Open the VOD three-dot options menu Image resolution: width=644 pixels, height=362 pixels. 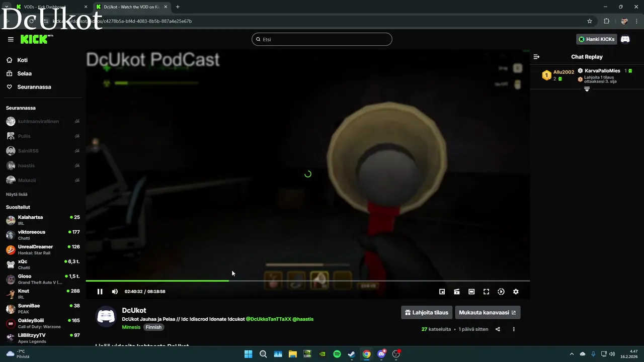(514, 329)
